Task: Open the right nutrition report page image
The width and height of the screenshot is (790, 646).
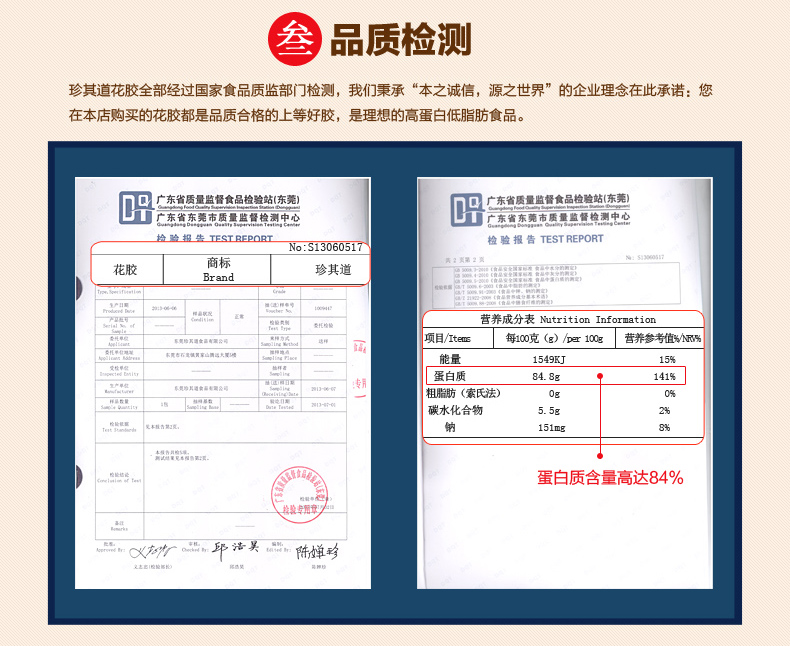Action: [x=565, y=383]
